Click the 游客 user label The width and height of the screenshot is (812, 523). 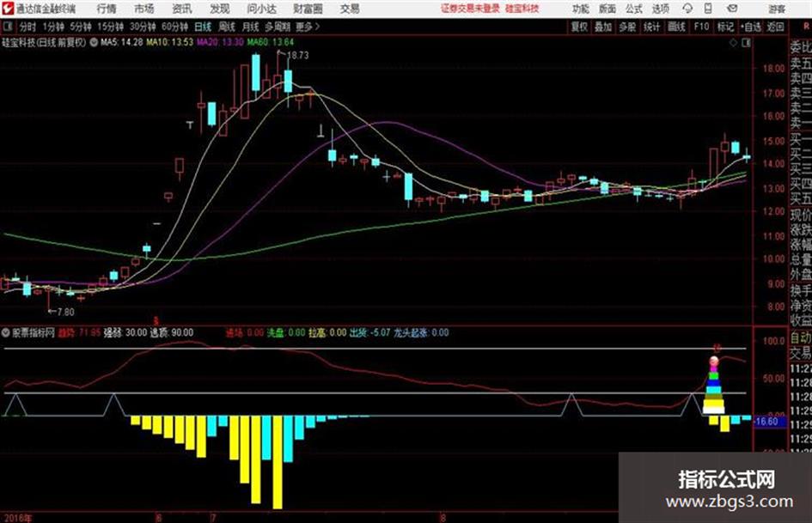(x=777, y=9)
